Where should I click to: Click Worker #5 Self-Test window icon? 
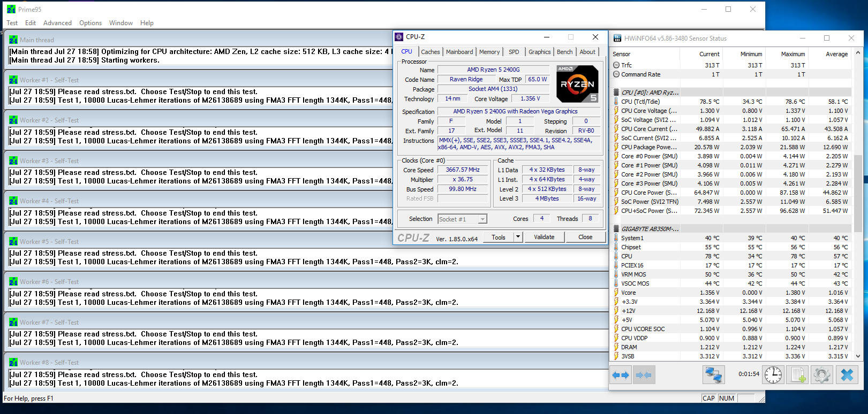coord(13,242)
